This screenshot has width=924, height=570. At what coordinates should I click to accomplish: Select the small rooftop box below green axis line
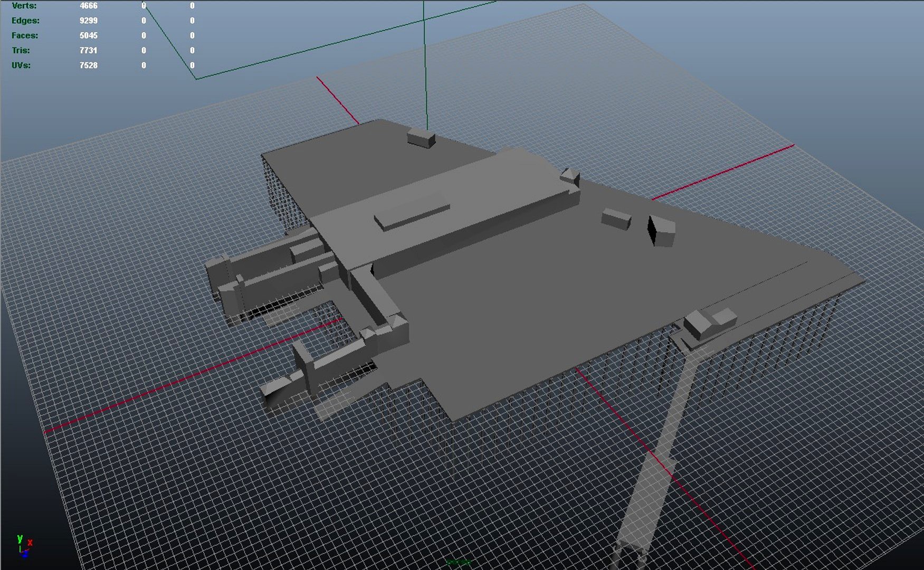[421, 137]
